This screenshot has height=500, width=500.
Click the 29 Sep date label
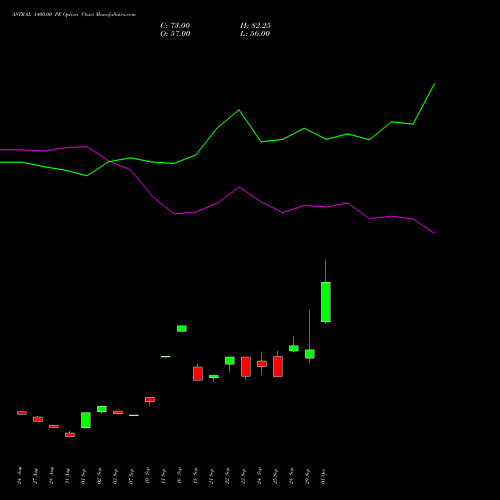click(x=308, y=476)
